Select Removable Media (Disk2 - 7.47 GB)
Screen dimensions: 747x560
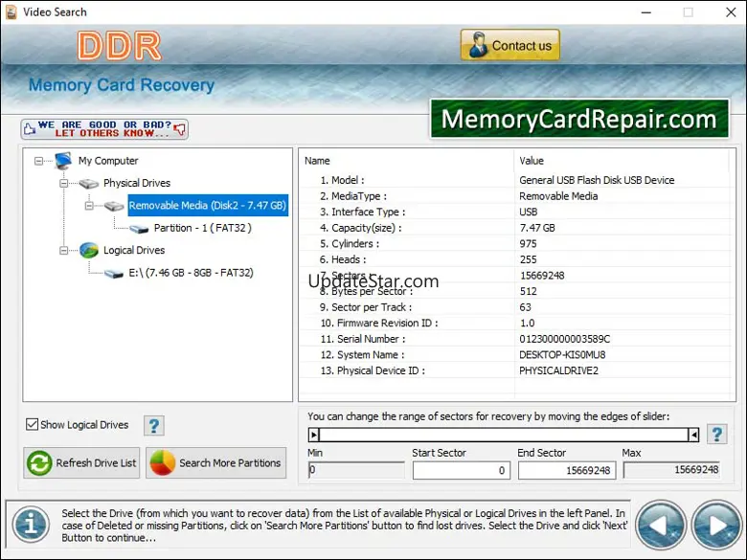[x=208, y=206]
